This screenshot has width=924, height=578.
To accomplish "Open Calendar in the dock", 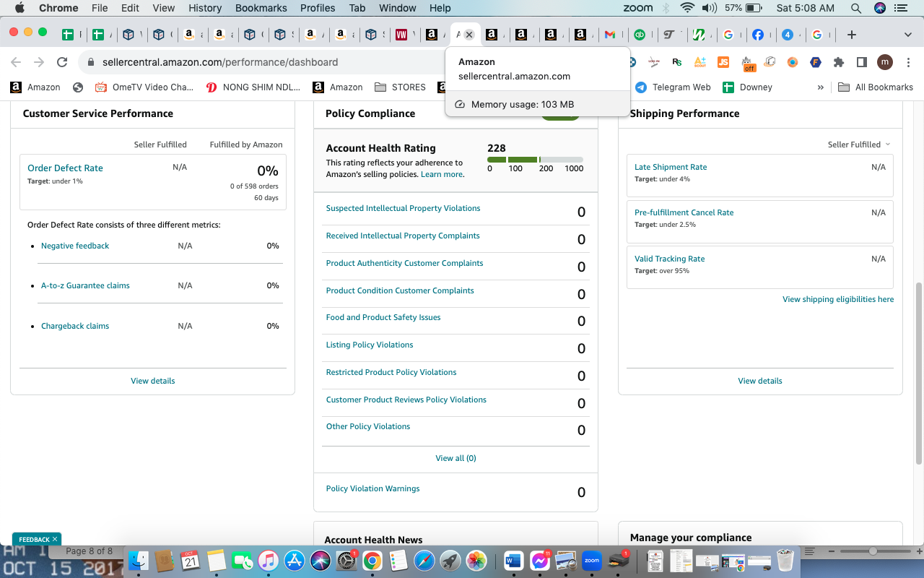I will (x=191, y=560).
